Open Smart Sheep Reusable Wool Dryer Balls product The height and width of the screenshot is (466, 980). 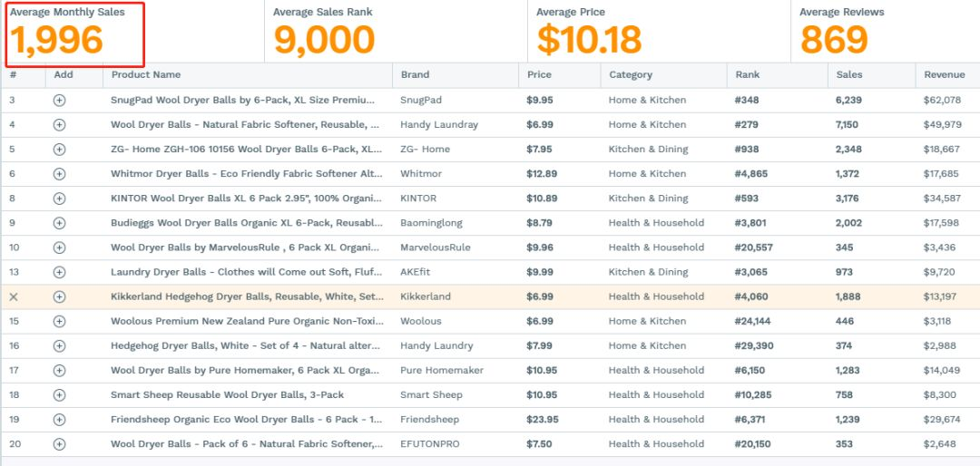(x=227, y=394)
